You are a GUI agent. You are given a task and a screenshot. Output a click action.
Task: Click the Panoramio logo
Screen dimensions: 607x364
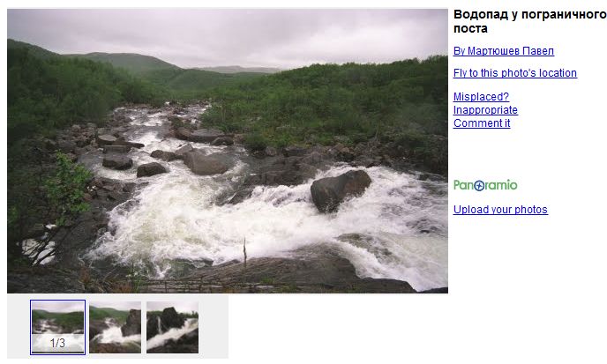[485, 185]
